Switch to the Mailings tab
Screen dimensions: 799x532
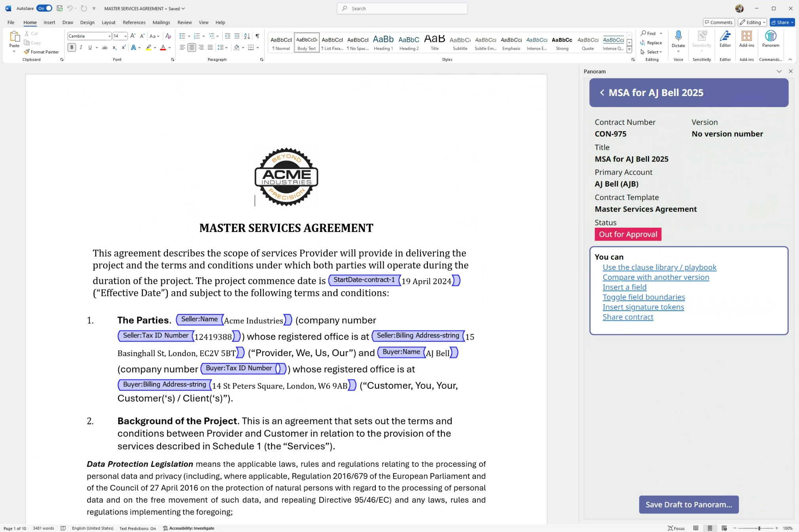pyautogui.click(x=161, y=22)
